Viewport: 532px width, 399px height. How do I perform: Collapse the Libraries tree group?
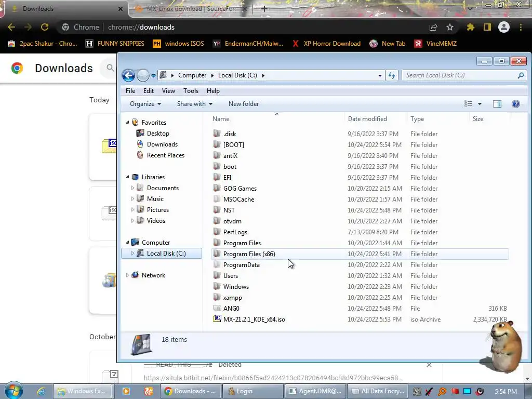point(128,177)
